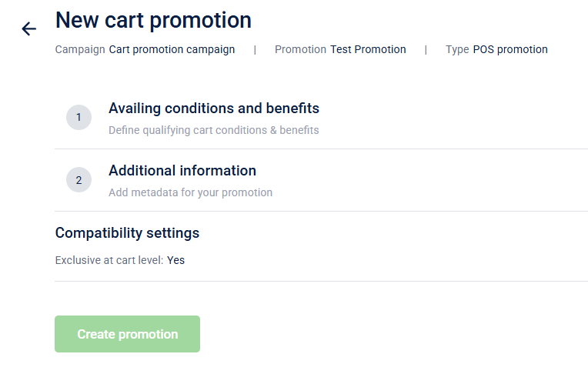Click Add metadata for your promotion text
Viewport: 588px width, 374px height.
click(x=190, y=192)
